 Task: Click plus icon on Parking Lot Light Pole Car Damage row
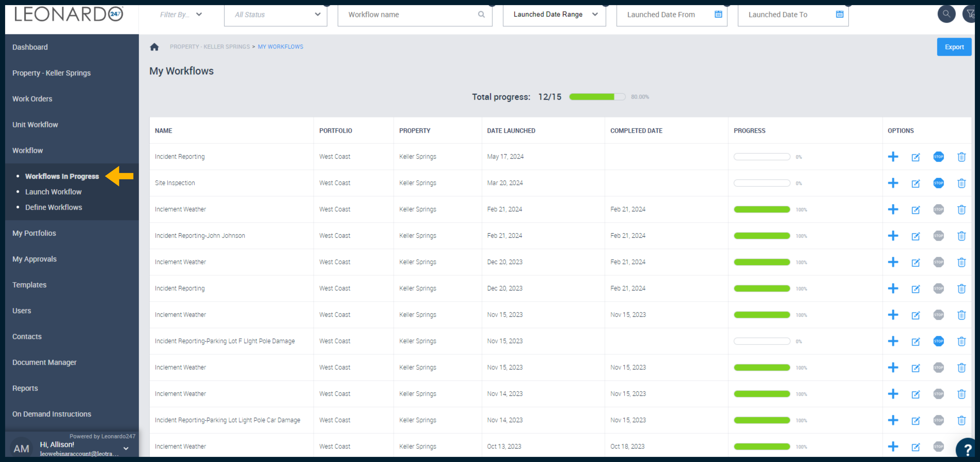click(x=892, y=420)
